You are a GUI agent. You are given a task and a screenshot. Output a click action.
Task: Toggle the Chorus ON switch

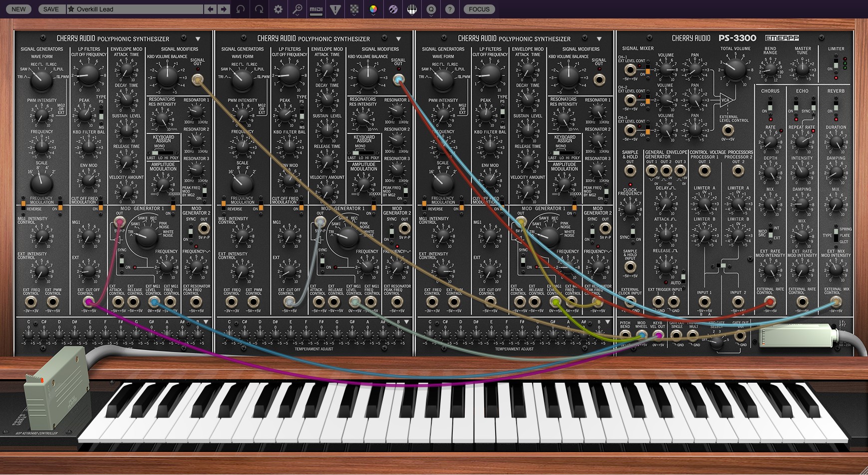pos(770,107)
